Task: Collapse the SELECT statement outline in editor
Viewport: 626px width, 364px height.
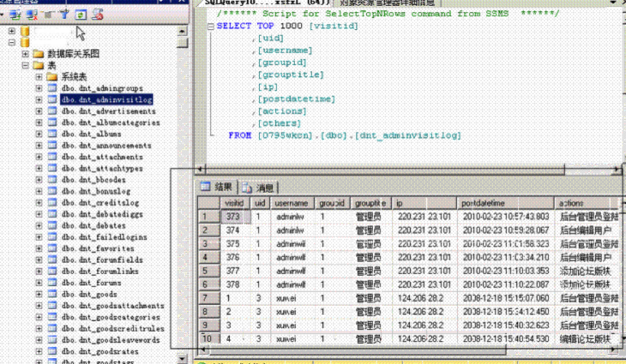Action: tap(210, 26)
